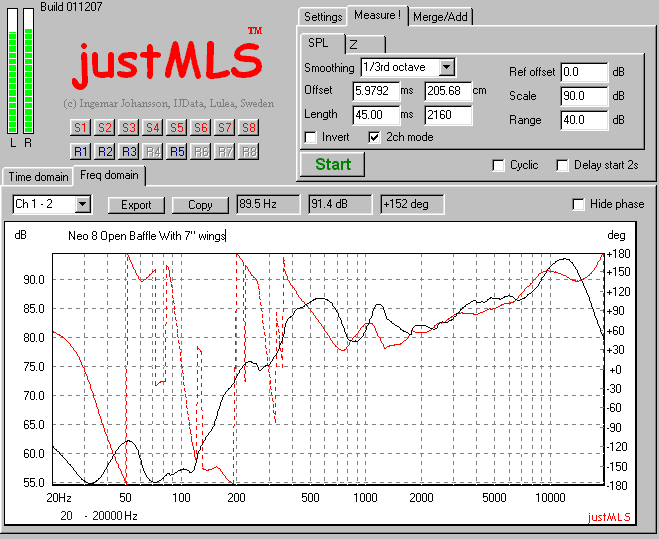Toggle the Invert checkbox
This screenshot has height=539, width=659.
click(311, 137)
